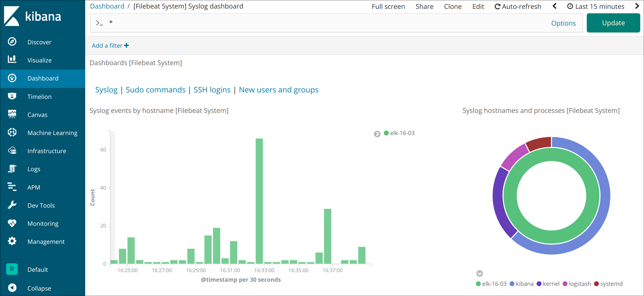Select the Canvas label in the sidebar
Image resolution: width=644 pixels, height=296 pixels.
pyautogui.click(x=37, y=115)
